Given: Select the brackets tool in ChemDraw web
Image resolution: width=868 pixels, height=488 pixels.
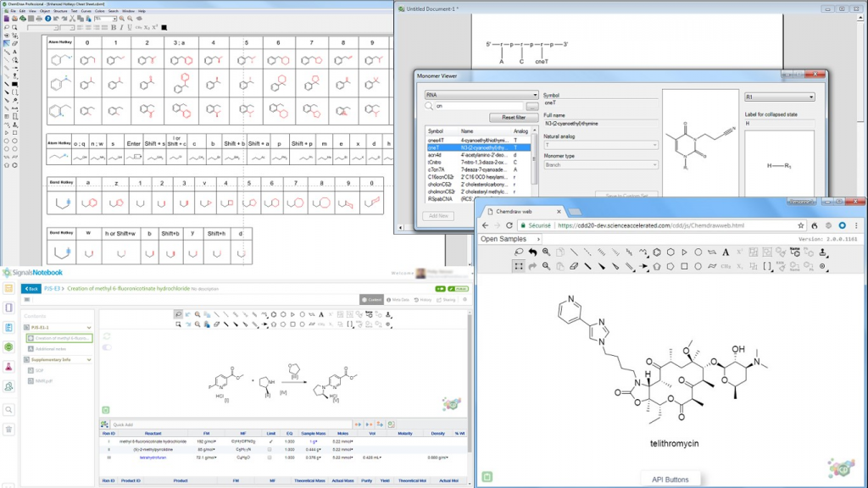Looking at the screenshot, I should 767,266.
